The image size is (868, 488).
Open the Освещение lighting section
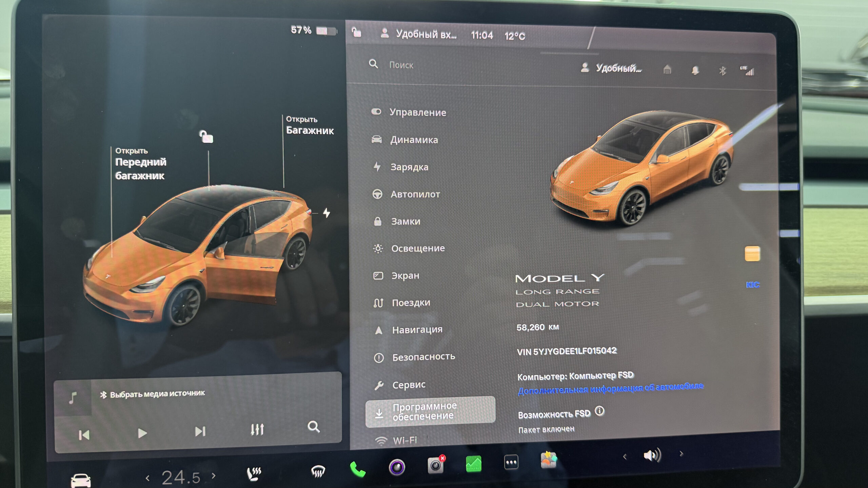(x=409, y=248)
